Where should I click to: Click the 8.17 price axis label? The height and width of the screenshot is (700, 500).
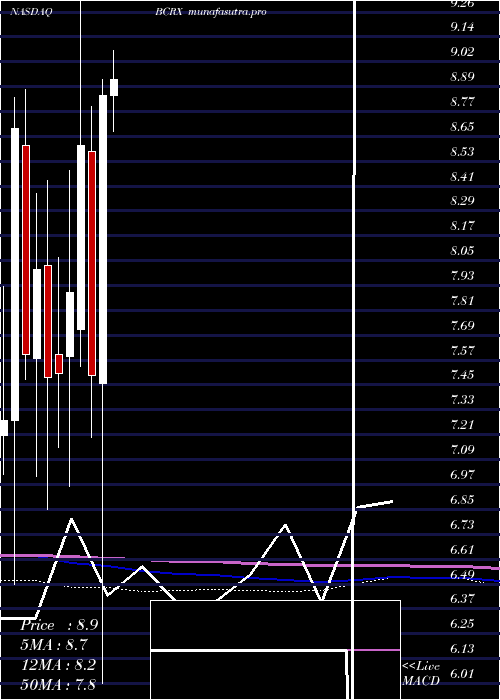462,226
